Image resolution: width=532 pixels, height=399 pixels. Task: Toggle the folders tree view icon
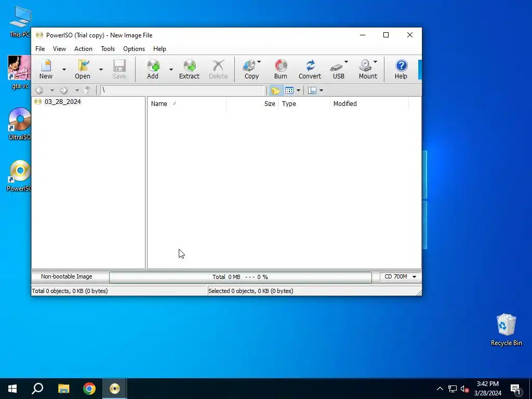pyautogui.click(x=275, y=90)
